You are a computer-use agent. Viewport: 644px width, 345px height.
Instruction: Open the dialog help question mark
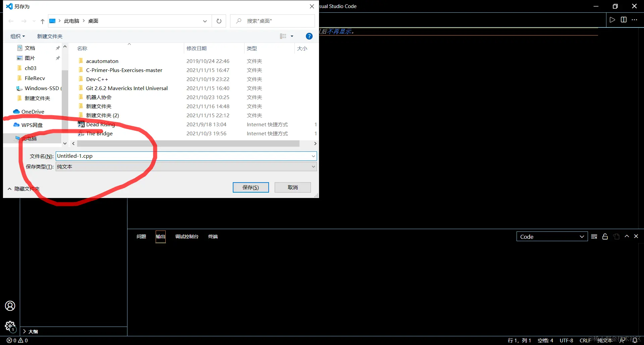309,36
